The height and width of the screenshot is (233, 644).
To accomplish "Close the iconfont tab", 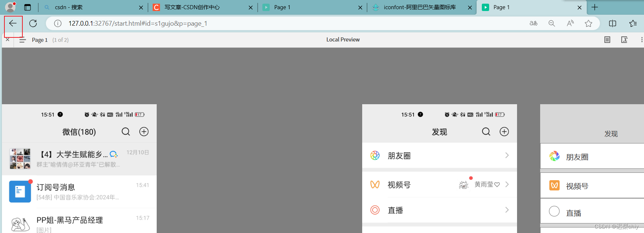I will (470, 7).
